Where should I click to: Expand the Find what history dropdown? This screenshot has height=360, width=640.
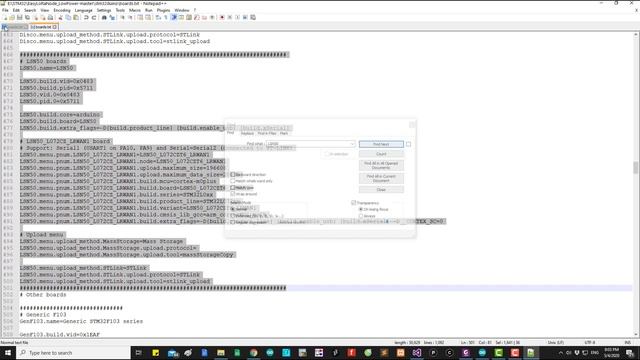tap(352, 144)
